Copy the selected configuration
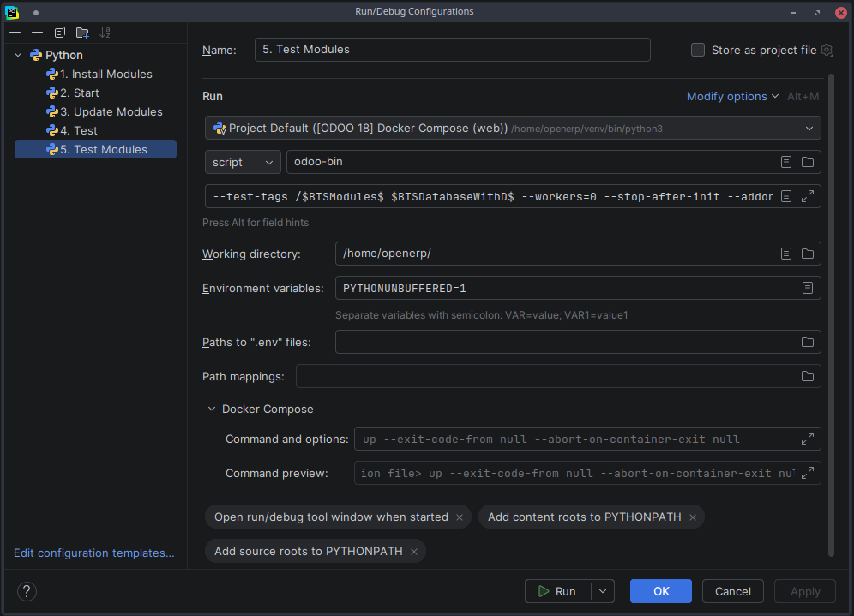Image resolution: width=854 pixels, height=616 pixels. click(x=60, y=33)
